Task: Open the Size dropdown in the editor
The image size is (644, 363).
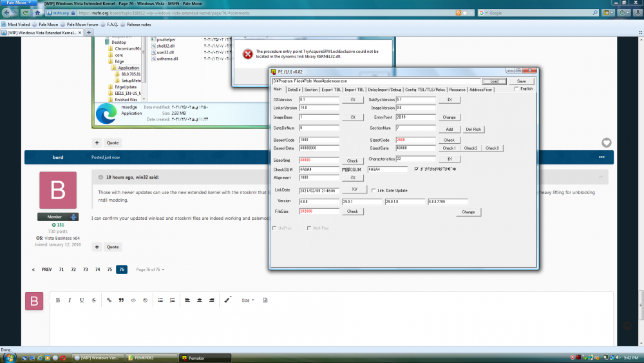Action: coord(247,300)
